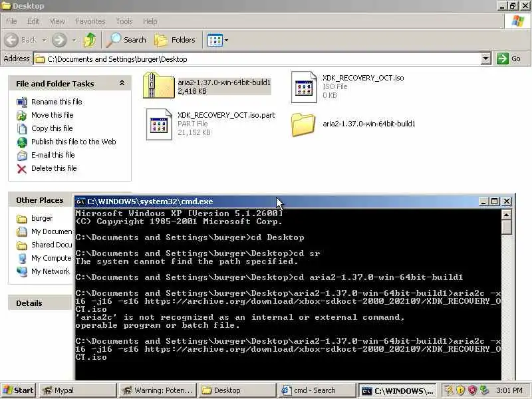Click the tray icon left of the clock
This screenshot has width=532, height=399.
click(x=484, y=390)
